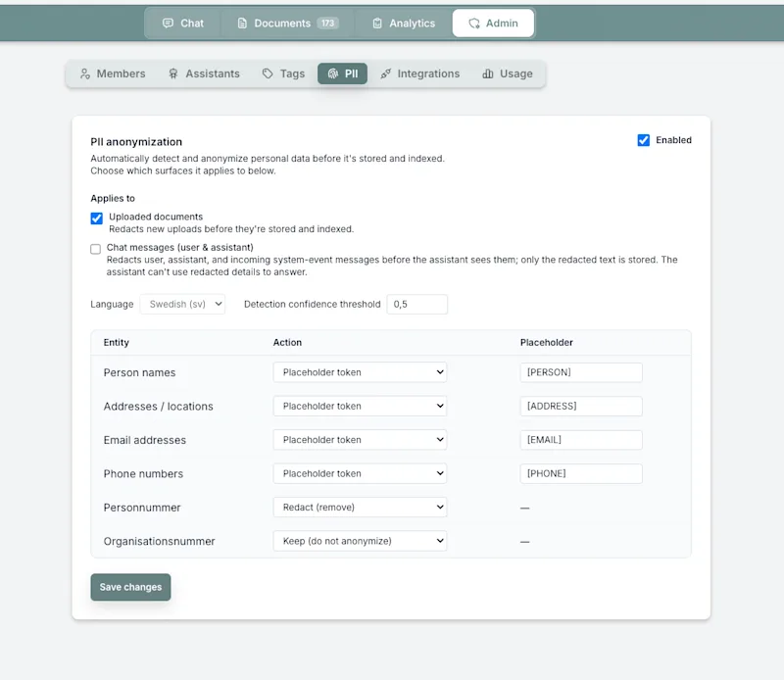
Task: Open the Organisationsnummer action dropdown
Action: point(360,541)
